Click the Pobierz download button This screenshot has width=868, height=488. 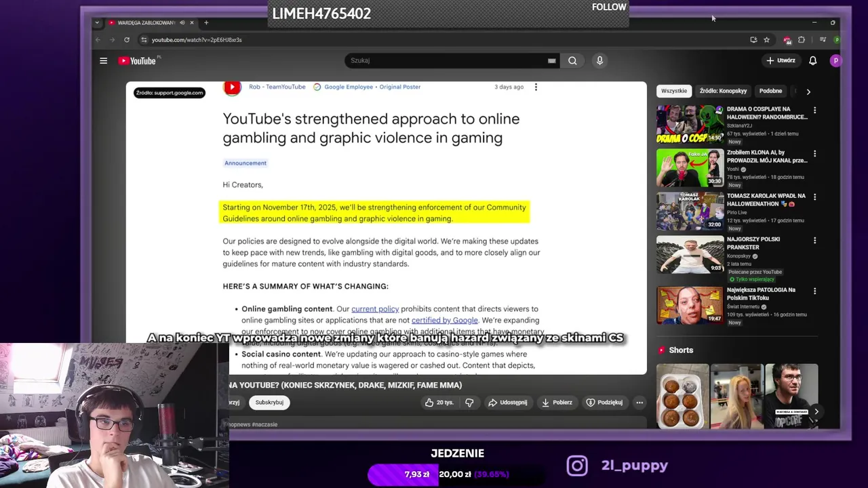pos(557,403)
